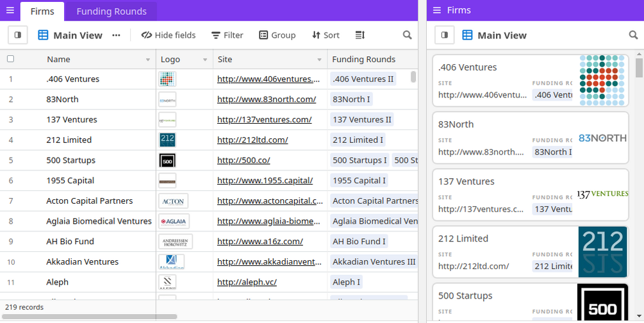This screenshot has height=323, width=644.
Task: Follow link http://212ltd.com/ in table
Action: pos(252,140)
